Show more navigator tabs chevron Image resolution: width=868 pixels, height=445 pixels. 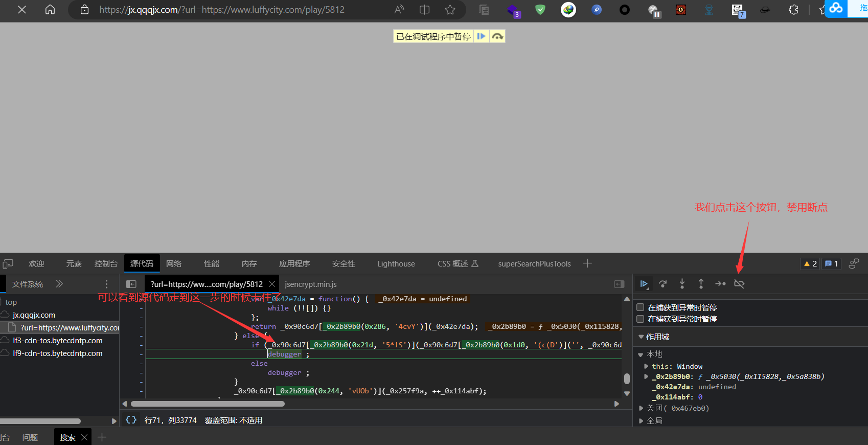(x=59, y=284)
